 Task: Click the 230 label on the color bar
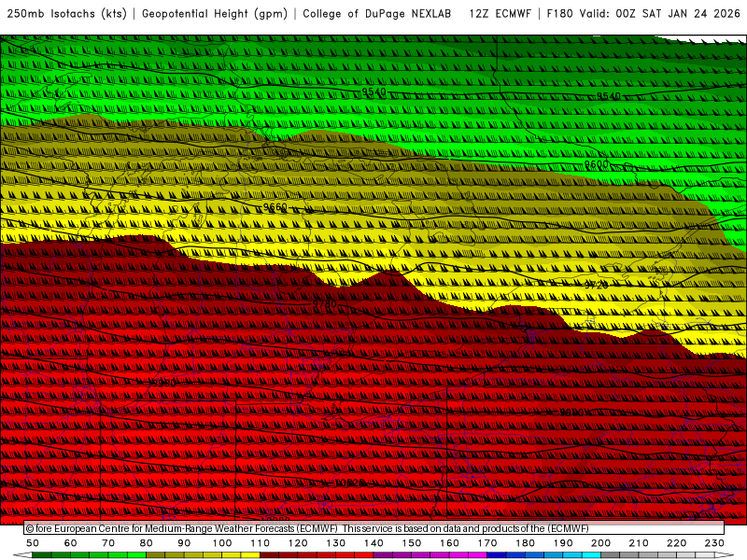click(x=714, y=543)
